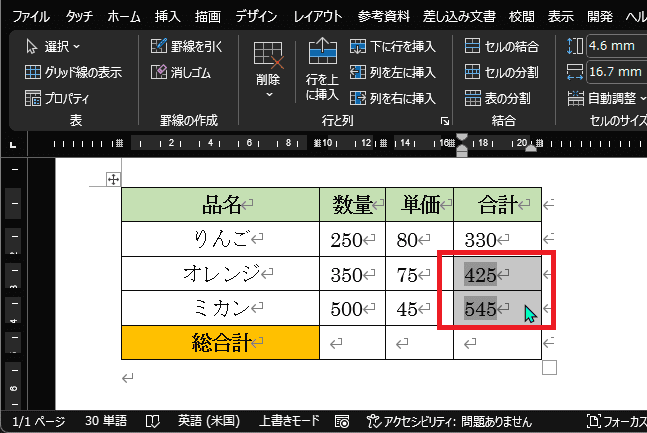647x433 pixels.
Task: Switch to the レイアウト tab
Action: pos(317,17)
